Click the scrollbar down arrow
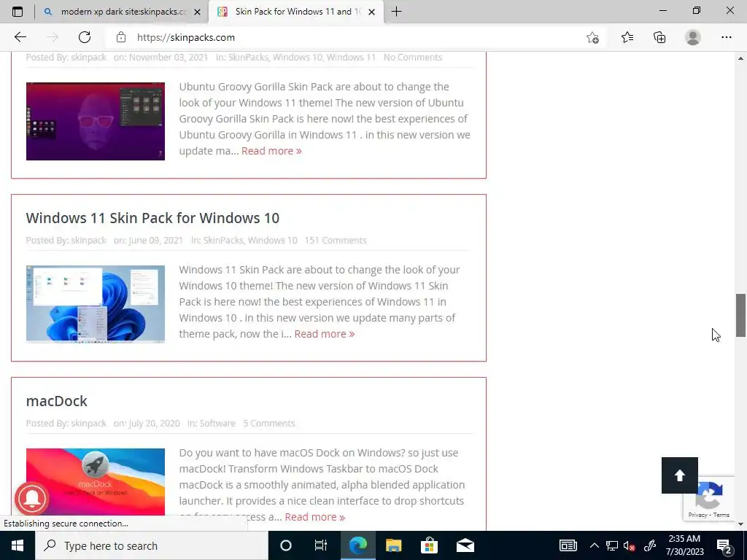Viewport: 747px width, 560px height. 741,524
